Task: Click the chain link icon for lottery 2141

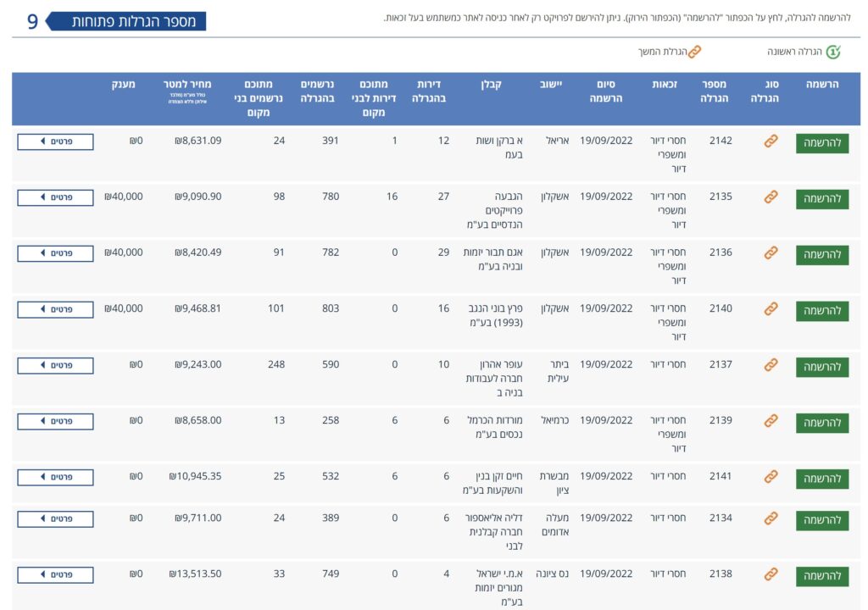Action: coord(771,476)
